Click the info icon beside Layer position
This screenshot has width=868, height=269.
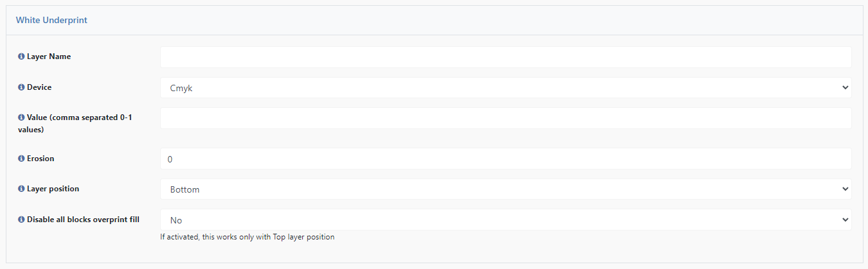coord(21,189)
